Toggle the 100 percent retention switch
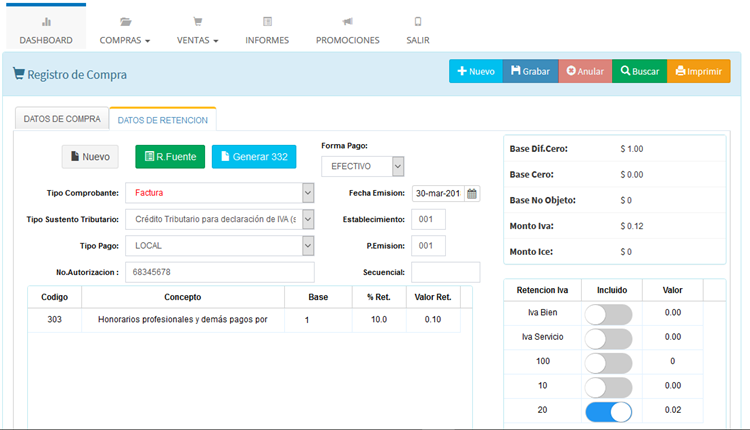The height and width of the screenshot is (430, 750). click(x=608, y=362)
